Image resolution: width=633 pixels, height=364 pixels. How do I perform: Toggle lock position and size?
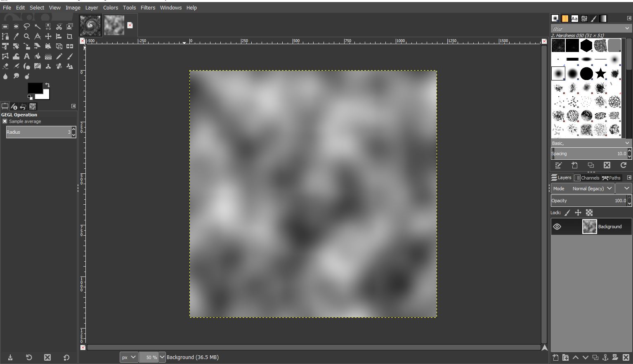(578, 213)
